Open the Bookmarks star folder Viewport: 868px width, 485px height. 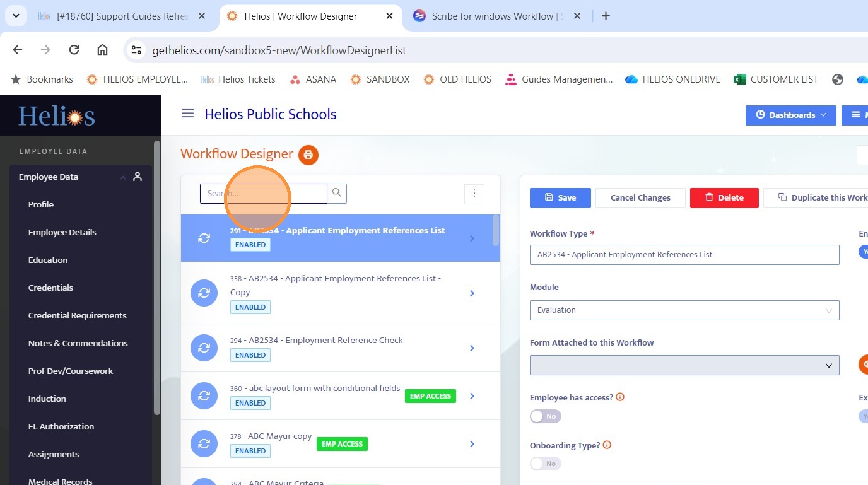42,79
